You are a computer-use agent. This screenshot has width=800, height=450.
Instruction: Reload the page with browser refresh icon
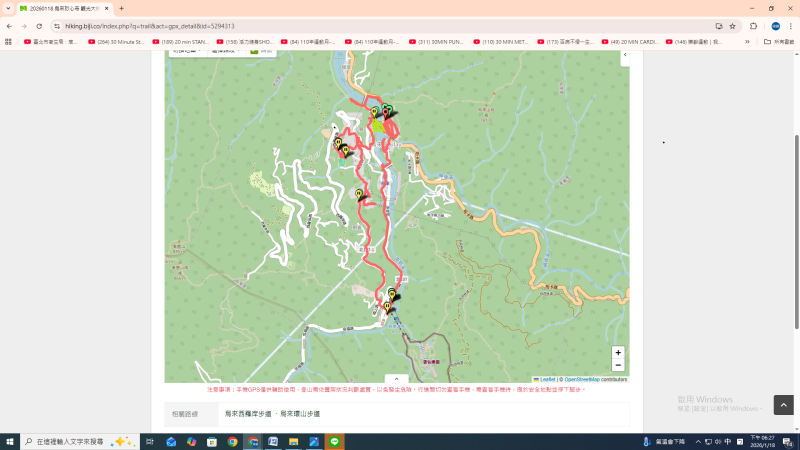[39, 26]
